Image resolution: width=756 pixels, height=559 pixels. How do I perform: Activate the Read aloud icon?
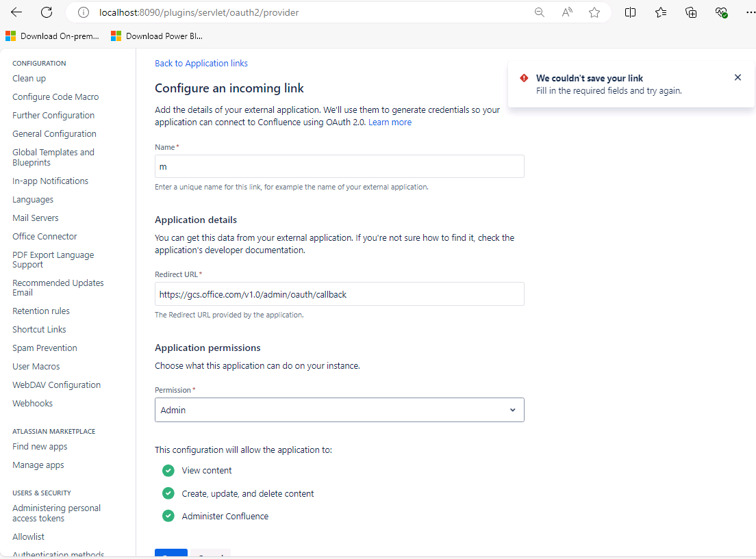pyautogui.click(x=567, y=12)
